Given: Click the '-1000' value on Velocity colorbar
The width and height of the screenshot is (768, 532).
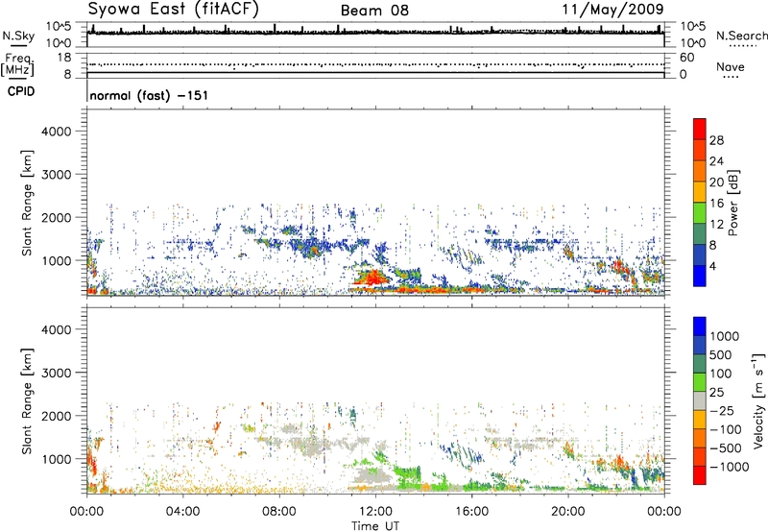Looking at the screenshot, I should click(x=729, y=467).
